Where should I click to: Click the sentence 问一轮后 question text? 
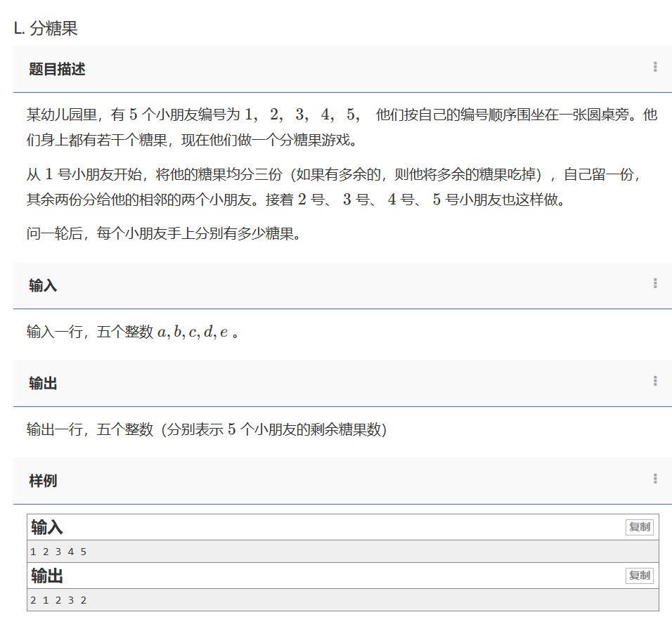click(x=163, y=235)
